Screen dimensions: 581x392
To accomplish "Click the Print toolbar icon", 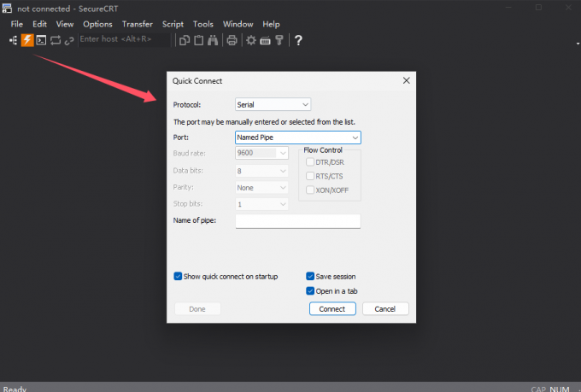I will tap(232, 40).
